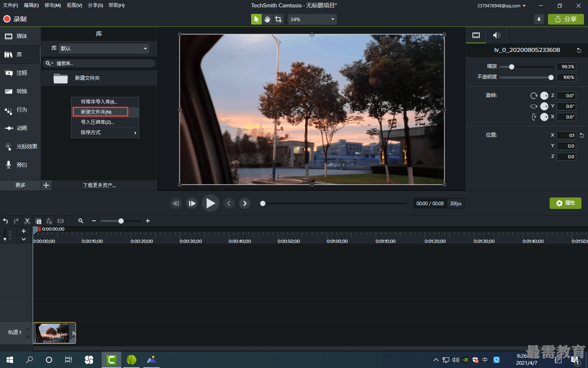Image resolution: width=588 pixels, height=368 pixels.
Task: Open 注释 annotations tab
Action: click(20, 73)
